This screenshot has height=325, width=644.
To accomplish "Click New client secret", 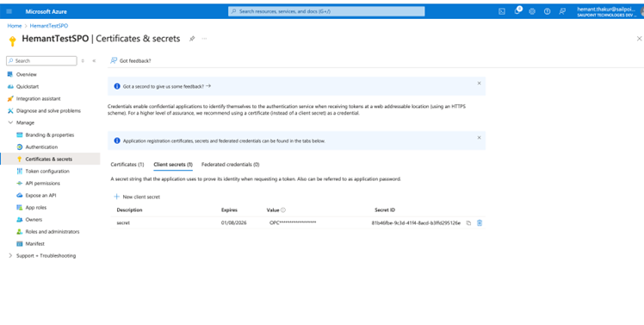I will click(x=137, y=197).
